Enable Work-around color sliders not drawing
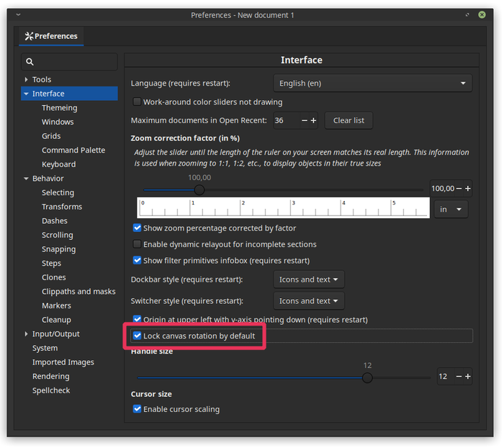This screenshot has height=448, width=504. point(137,102)
